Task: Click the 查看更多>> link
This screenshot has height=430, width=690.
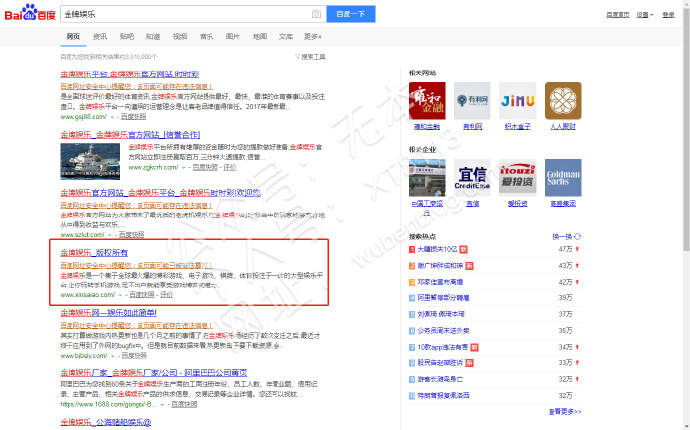Action: coord(565,412)
